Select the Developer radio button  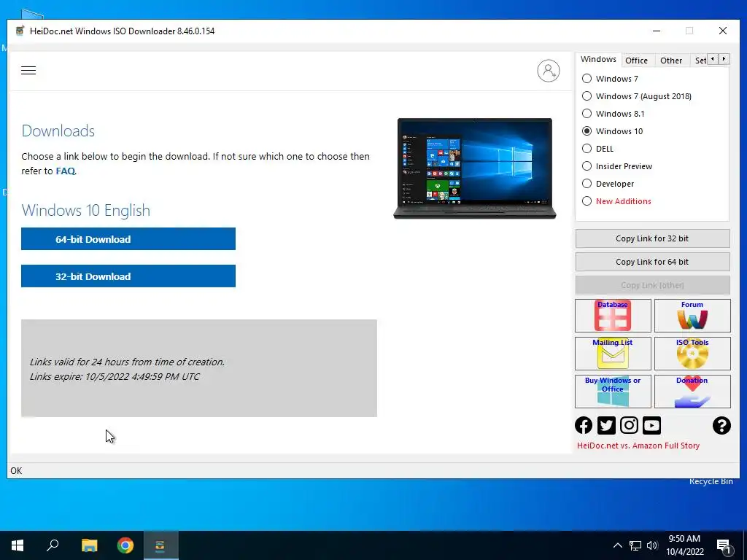(x=587, y=184)
